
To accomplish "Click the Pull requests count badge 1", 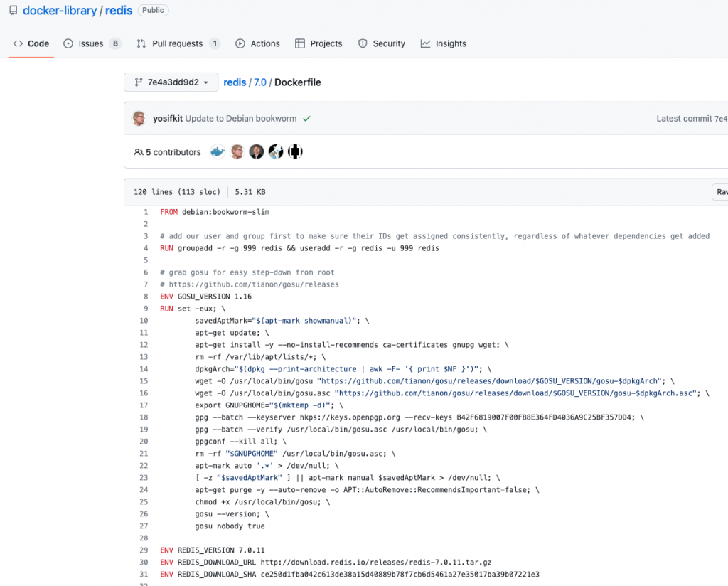I will click(215, 43).
